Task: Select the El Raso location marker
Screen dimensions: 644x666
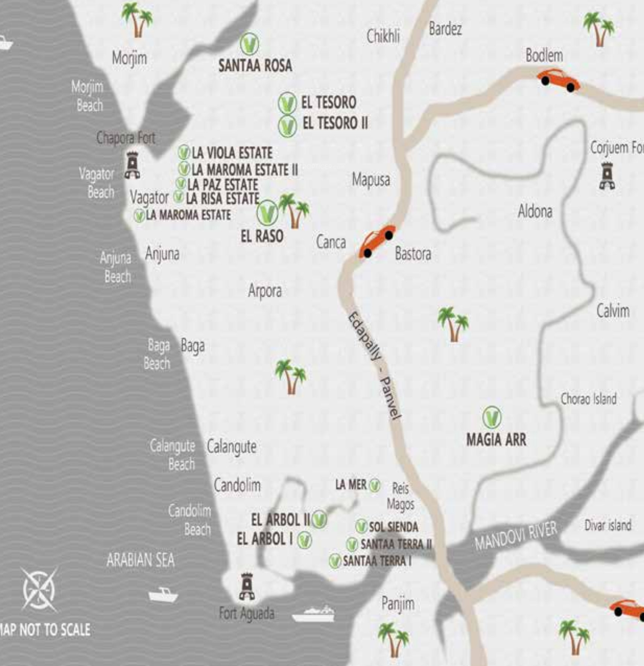Action: pyautogui.click(x=267, y=213)
